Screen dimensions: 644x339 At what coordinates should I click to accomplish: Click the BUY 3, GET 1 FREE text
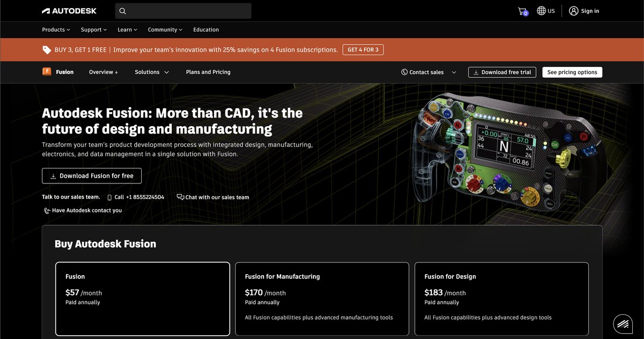click(x=80, y=50)
